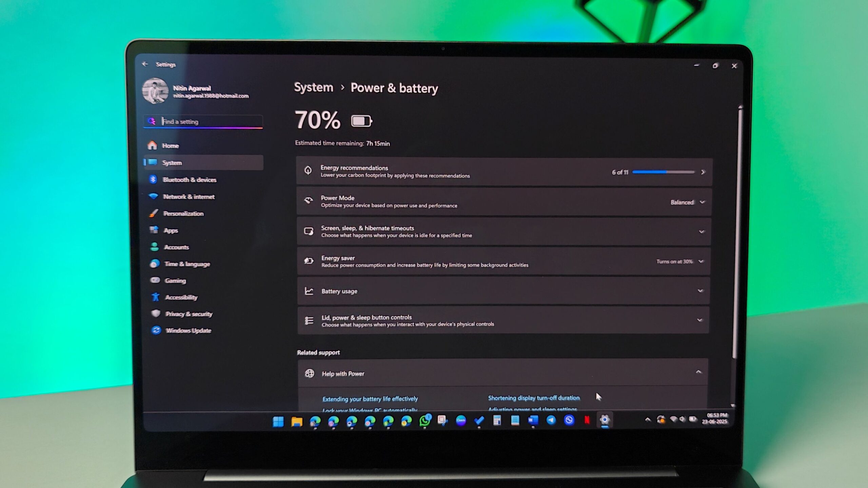Open Wi-Fi network flyout
The height and width of the screenshot is (488, 868).
pos(673,419)
